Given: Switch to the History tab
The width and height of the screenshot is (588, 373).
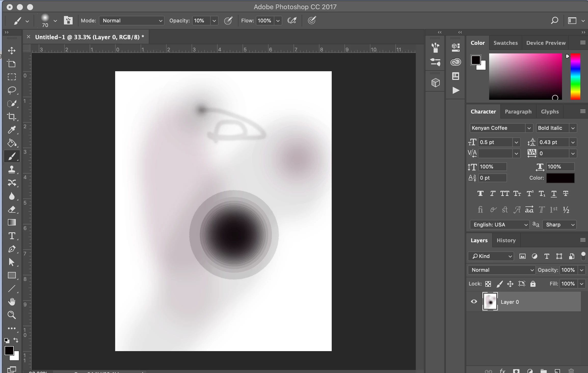Looking at the screenshot, I should pos(506,240).
